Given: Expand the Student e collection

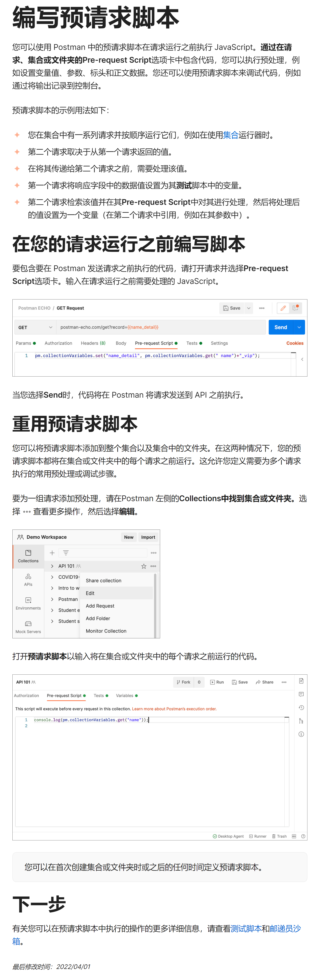Looking at the screenshot, I should [x=52, y=610].
